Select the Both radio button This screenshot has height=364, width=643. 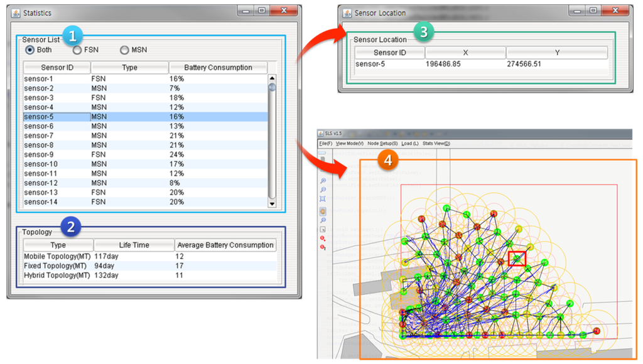click(x=30, y=50)
